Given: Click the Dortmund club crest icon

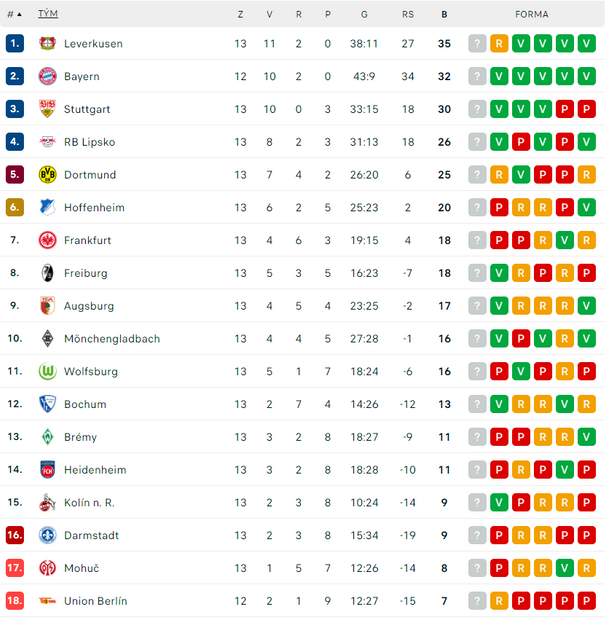Looking at the screenshot, I should pyautogui.click(x=47, y=175).
